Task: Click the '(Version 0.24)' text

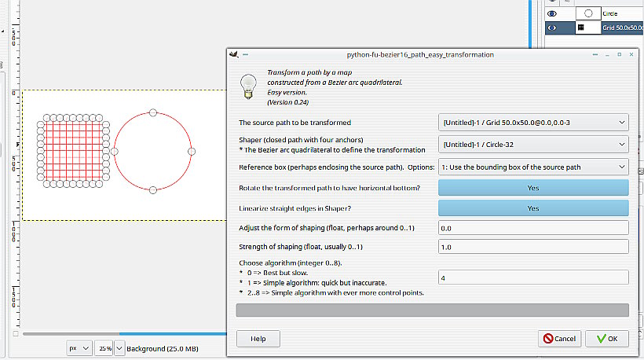Action: 288,102
